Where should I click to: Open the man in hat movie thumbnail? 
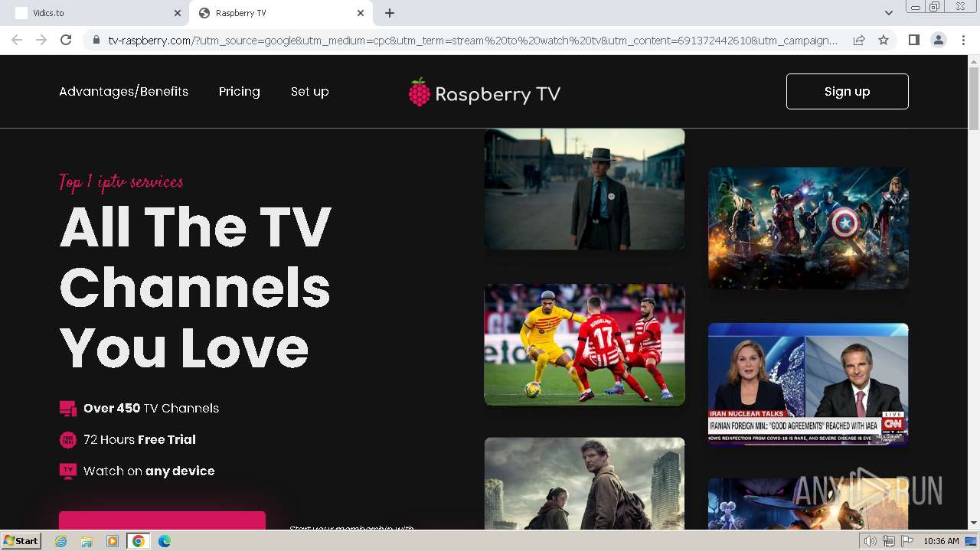(584, 189)
